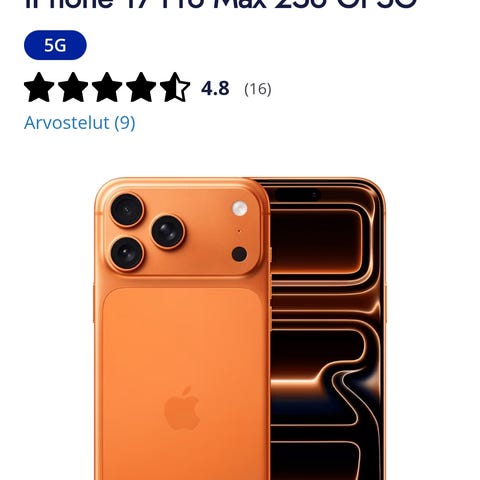The image size is (480, 480).
Task: Click the top-left camera lens on the phone
Action: [x=127, y=210]
